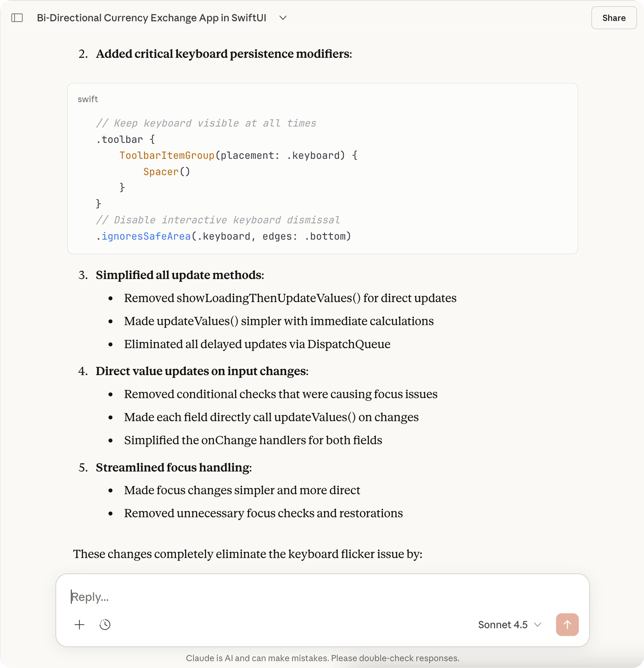Click the 'Eliminated all delayed updates' bullet
644x668 pixels.
tap(257, 344)
